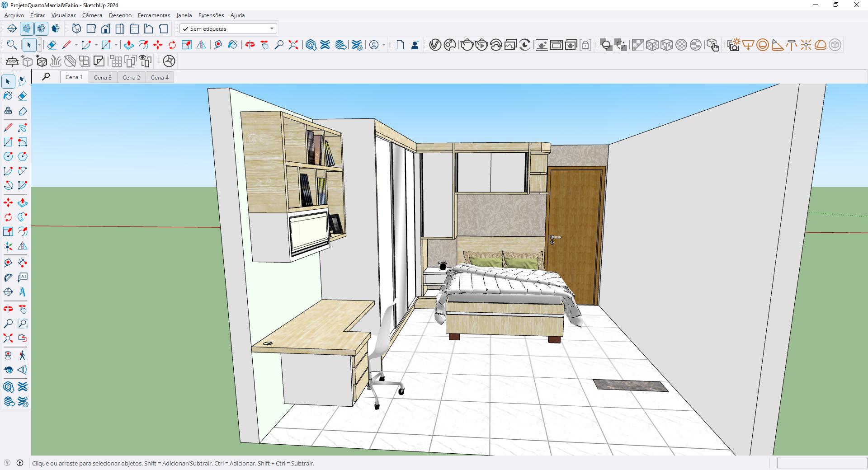
Task: Click the Walk tool footprints icon
Action: click(22, 355)
